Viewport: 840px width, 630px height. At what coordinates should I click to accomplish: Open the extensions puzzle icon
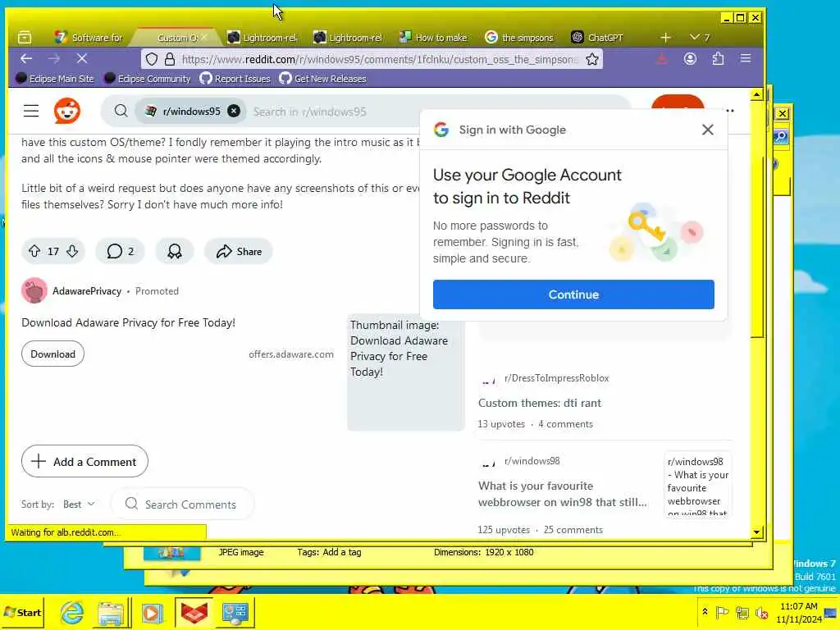click(718, 59)
